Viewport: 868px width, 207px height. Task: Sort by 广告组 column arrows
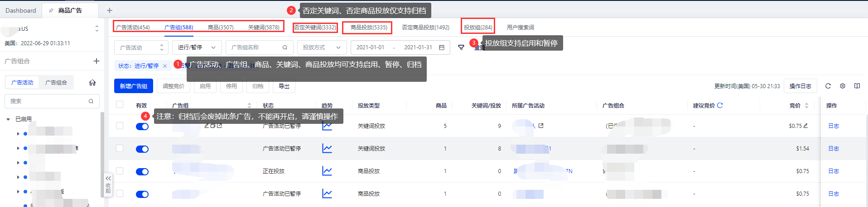pos(249,105)
